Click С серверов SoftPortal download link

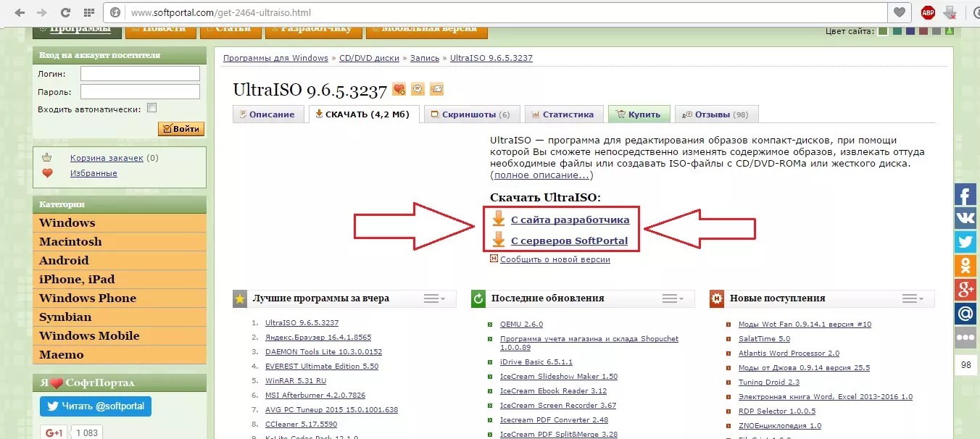pos(570,241)
